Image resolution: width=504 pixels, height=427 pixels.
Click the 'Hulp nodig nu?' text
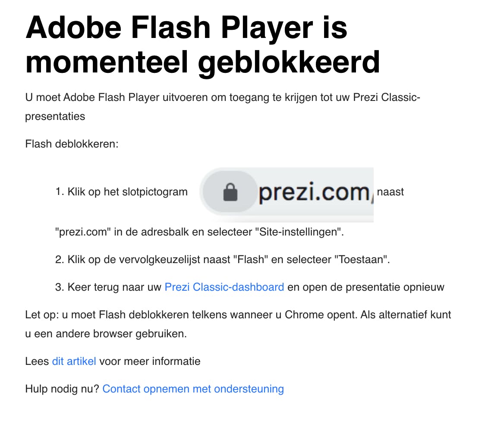(62, 389)
